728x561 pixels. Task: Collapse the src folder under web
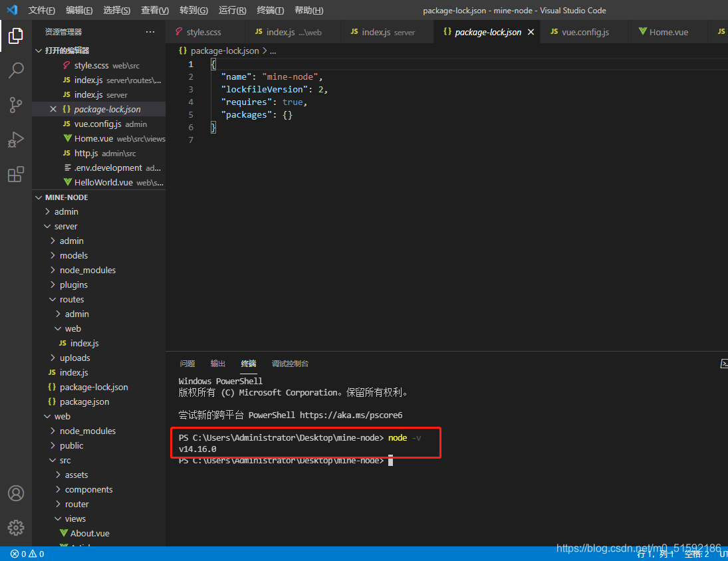click(x=99, y=461)
